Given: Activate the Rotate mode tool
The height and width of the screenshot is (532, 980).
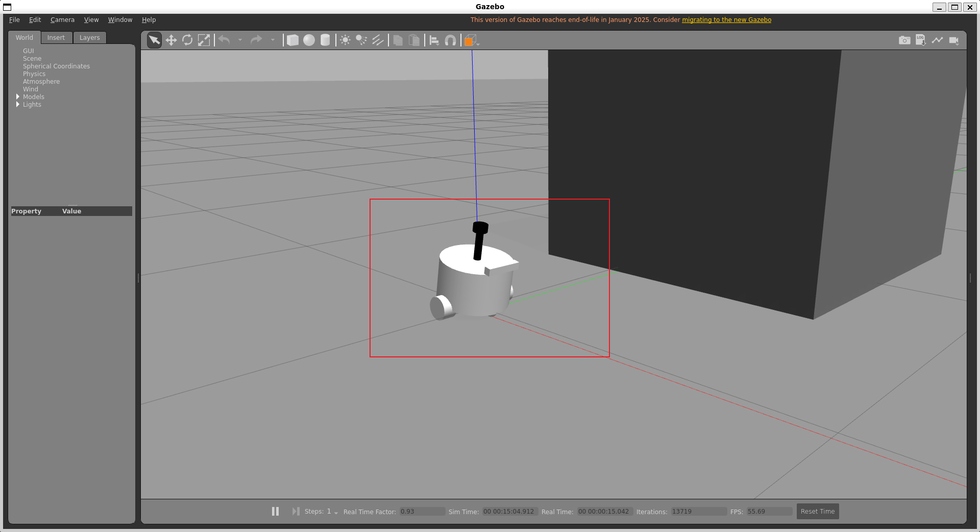Looking at the screenshot, I should (x=187, y=40).
